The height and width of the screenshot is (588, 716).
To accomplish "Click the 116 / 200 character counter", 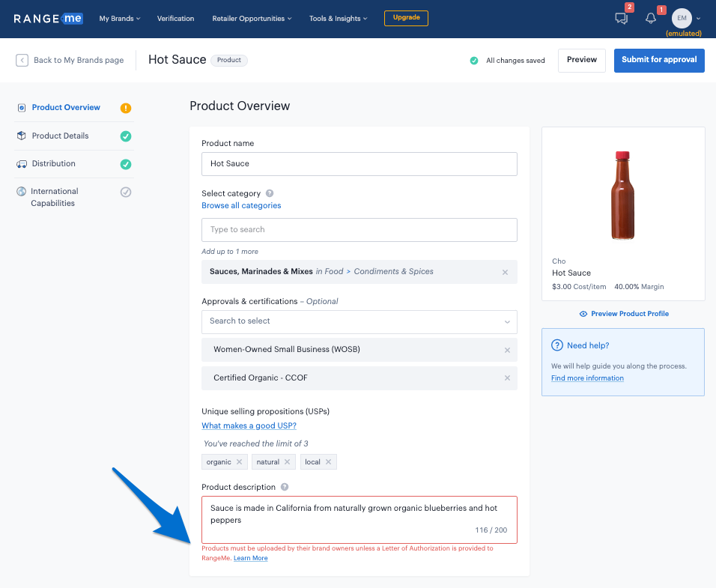I will (x=491, y=530).
